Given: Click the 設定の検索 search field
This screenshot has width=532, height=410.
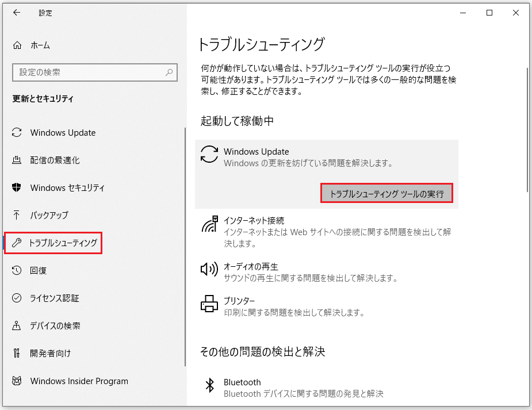Looking at the screenshot, I should (89, 72).
